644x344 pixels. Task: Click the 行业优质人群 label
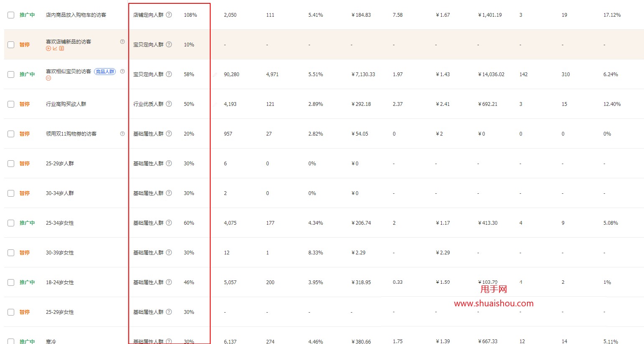(x=148, y=104)
